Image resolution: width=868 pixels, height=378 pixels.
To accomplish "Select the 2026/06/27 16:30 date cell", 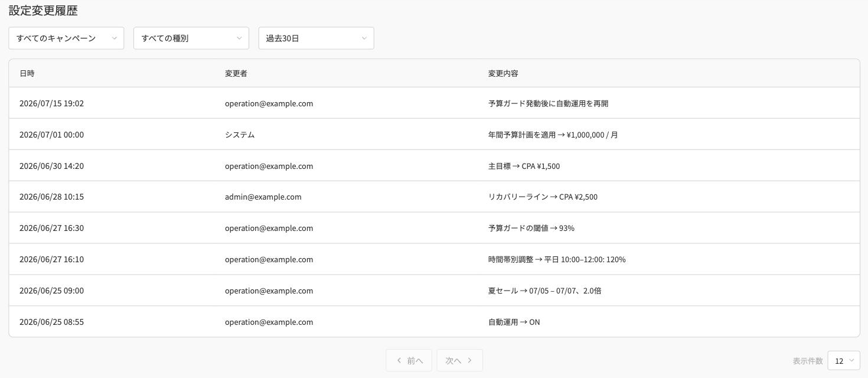I will tap(52, 228).
